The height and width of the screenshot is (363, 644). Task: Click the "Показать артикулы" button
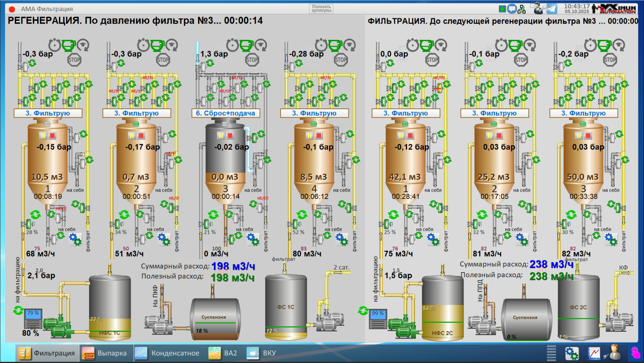tap(321, 9)
